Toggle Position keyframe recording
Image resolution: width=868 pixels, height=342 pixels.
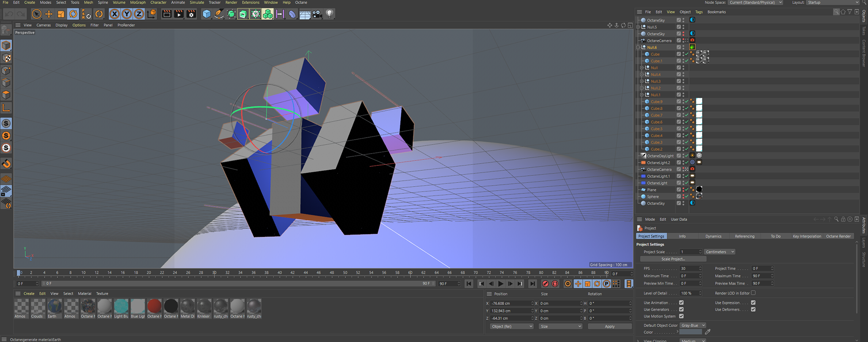pyautogui.click(x=578, y=284)
